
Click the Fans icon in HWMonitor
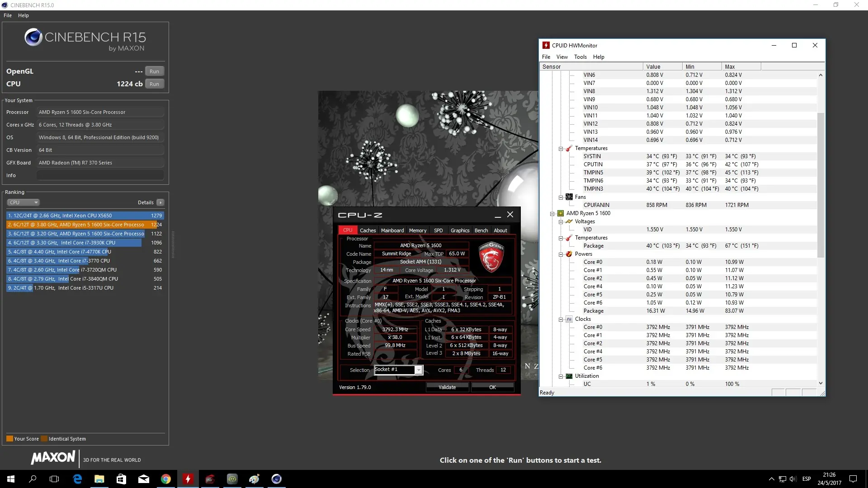pos(569,197)
